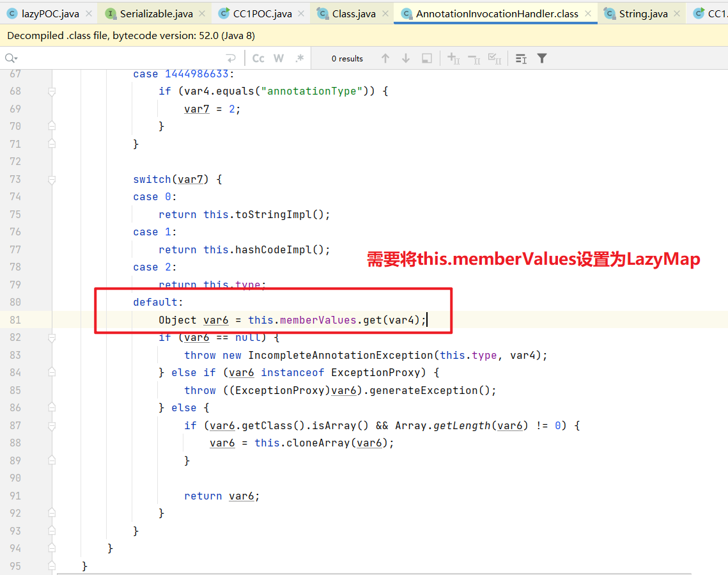Toggle match case (Cc) in search
This screenshot has height=575, width=728.
point(258,58)
